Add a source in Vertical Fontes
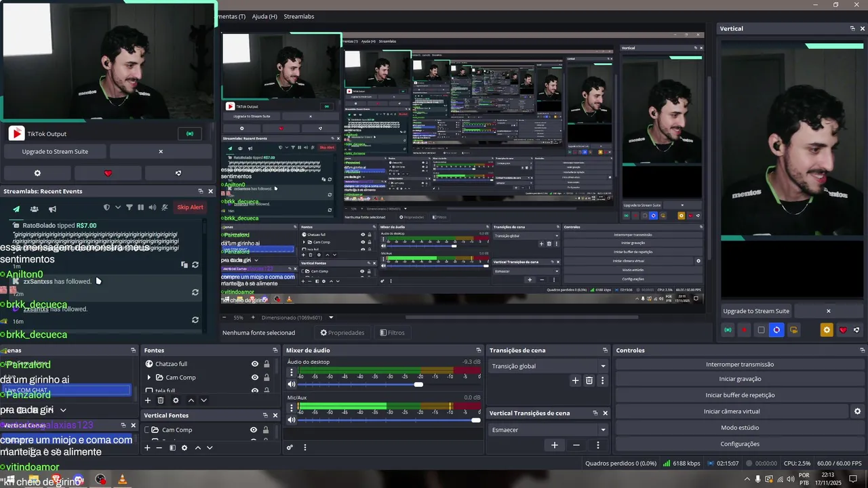Image resolution: width=868 pixels, height=488 pixels. (x=147, y=448)
